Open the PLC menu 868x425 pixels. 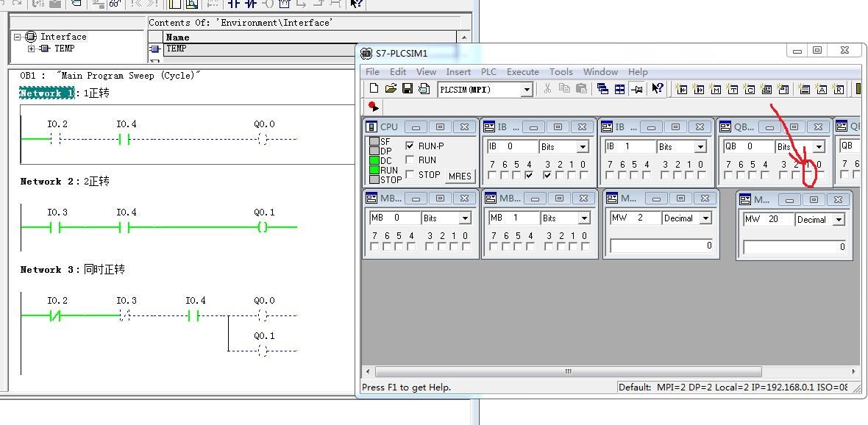tap(488, 72)
